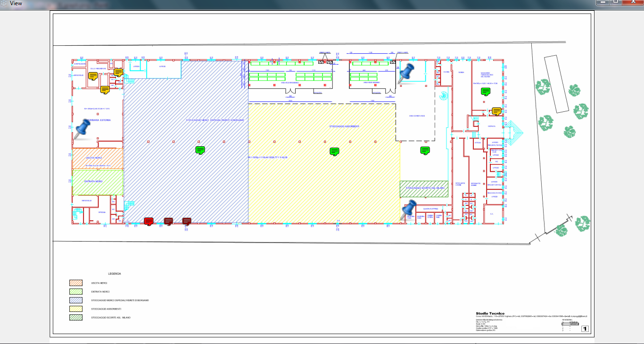Viewport: 644px width, 344px height.
Task: Open green comment below Area Cernita Resi
Action: (425, 151)
